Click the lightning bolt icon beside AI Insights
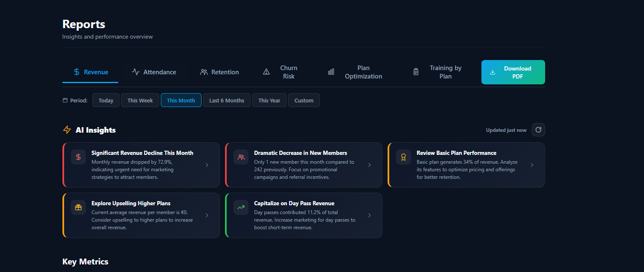Image resolution: width=644 pixels, height=272 pixels. pos(67,130)
